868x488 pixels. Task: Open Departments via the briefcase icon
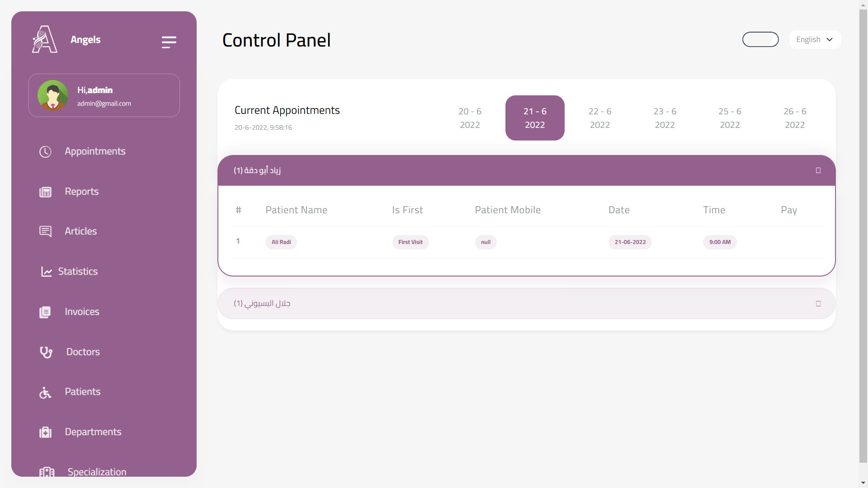click(46, 432)
